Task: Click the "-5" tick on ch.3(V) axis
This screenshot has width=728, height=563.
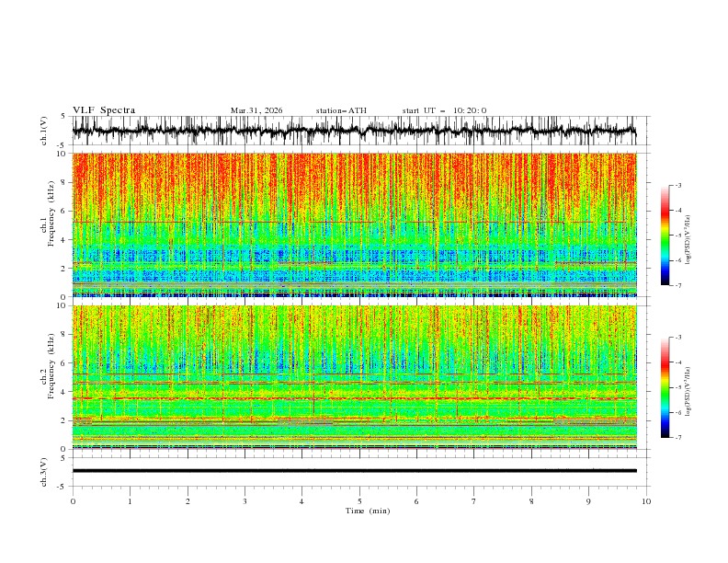Action: coord(63,487)
